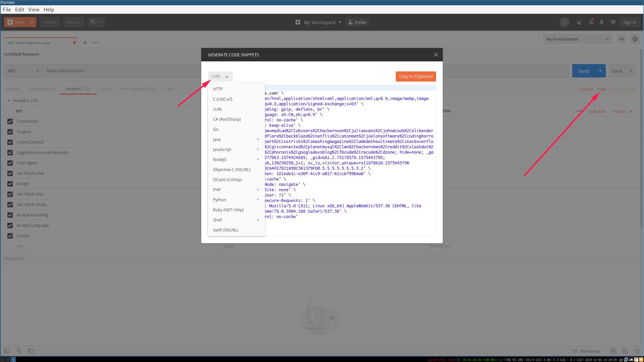Select C# (RestSharp) snippet language
Screen dimensions: 644x362
(236, 119)
